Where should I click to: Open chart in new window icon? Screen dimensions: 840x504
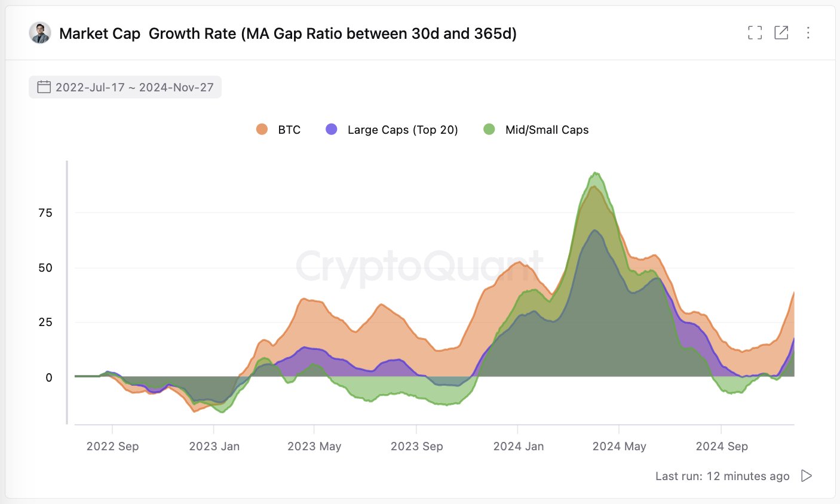[x=781, y=33]
